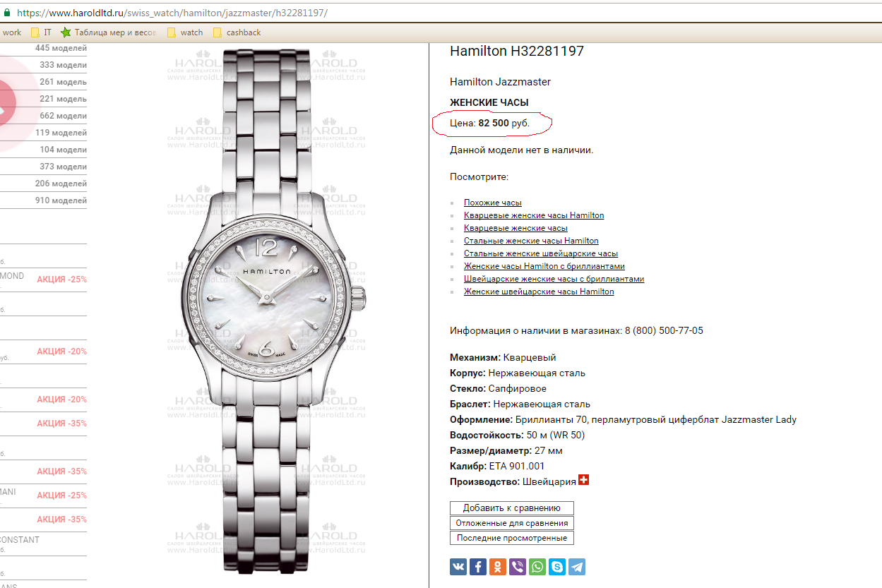This screenshot has width=882, height=588.
Task: Open 'Женские часы Hamilton с бриллиантами' link
Action: tap(544, 266)
